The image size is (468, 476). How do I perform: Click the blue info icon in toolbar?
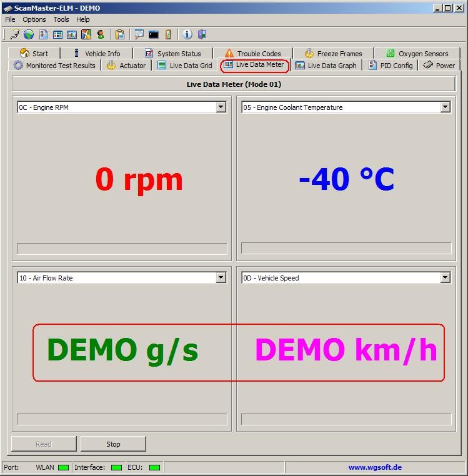point(187,34)
